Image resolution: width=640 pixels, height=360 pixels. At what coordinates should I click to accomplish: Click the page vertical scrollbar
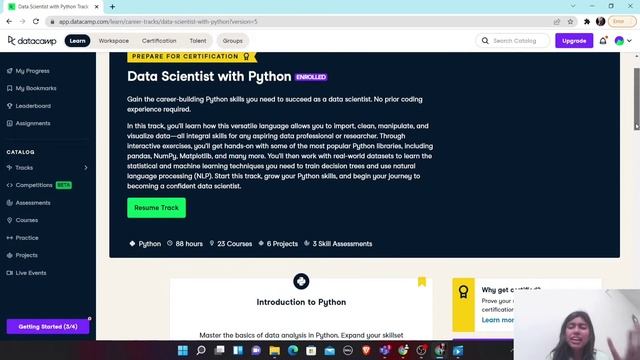[636, 98]
